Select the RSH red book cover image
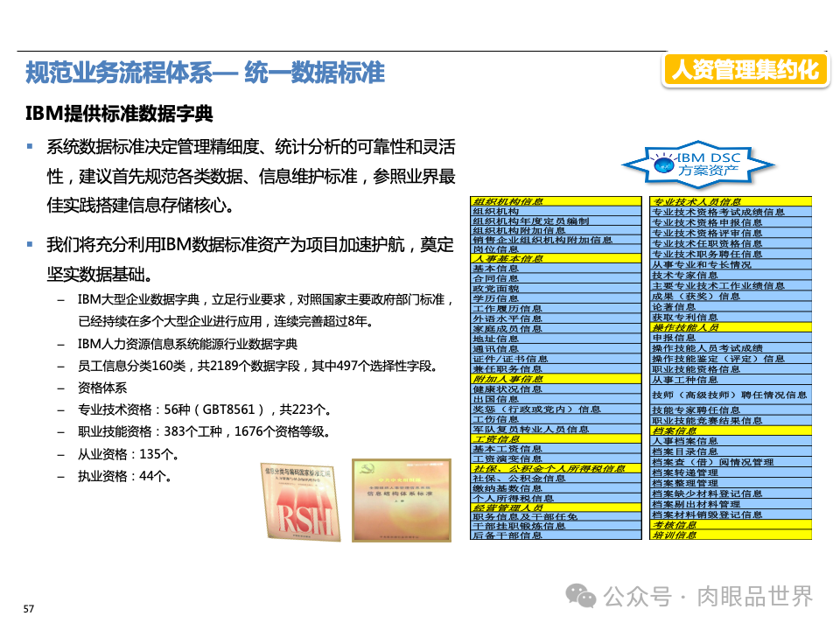The image size is (840, 630). [x=301, y=501]
